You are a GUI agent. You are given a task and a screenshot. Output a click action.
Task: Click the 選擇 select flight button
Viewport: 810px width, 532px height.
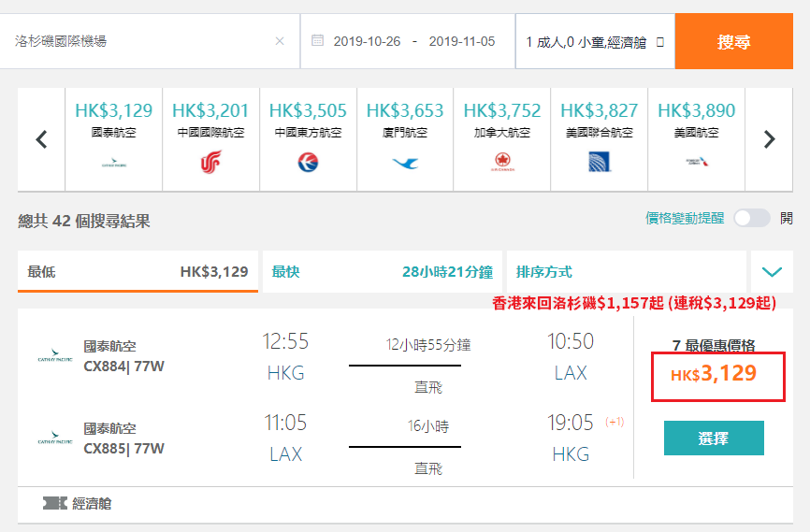[x=714, y=438]
